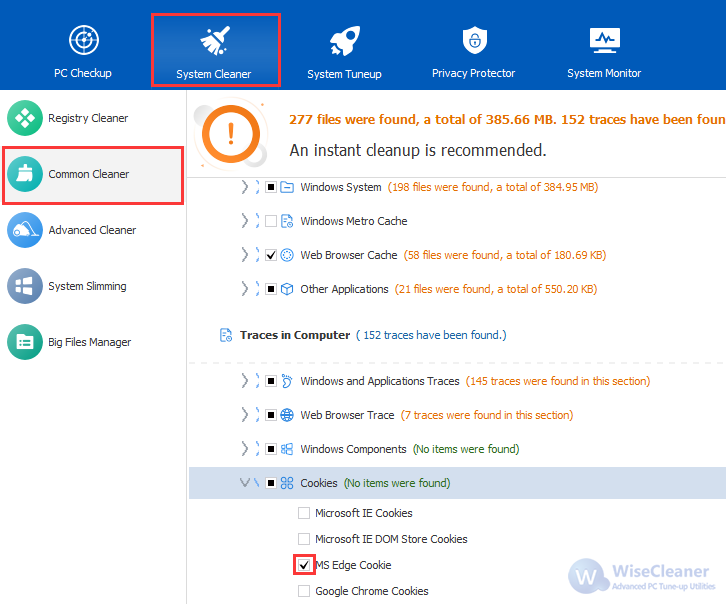Expand the Other Applications category
Viewport: 726px width, 604px height.
point(244,289)
